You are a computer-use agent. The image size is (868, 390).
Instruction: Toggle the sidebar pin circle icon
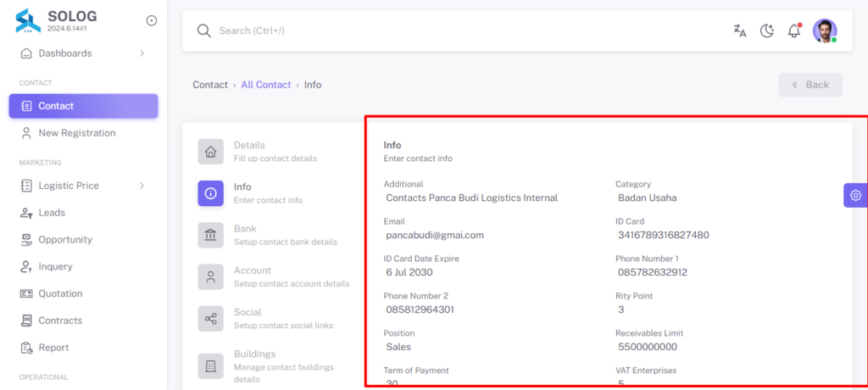[151, 20]
